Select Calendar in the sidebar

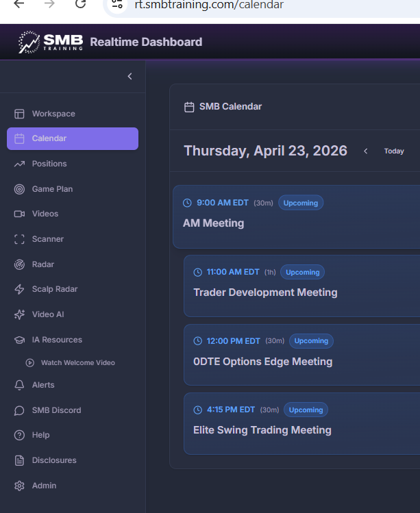[x=73, y=138]
